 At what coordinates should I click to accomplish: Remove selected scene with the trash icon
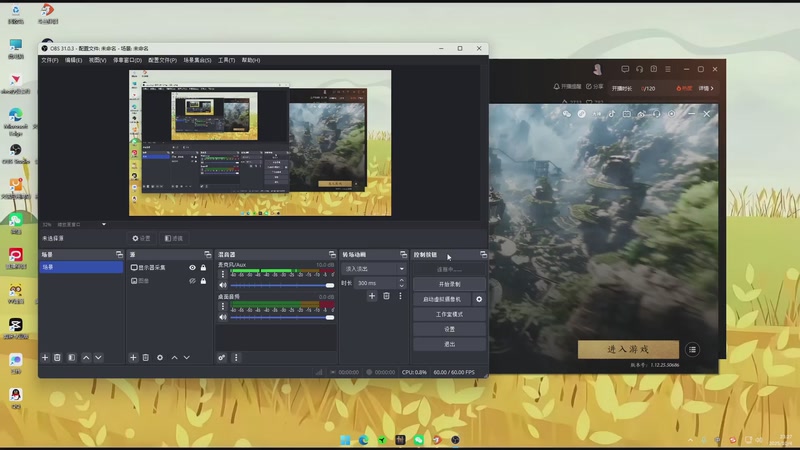pyautogui.click(x=57, y=358)
